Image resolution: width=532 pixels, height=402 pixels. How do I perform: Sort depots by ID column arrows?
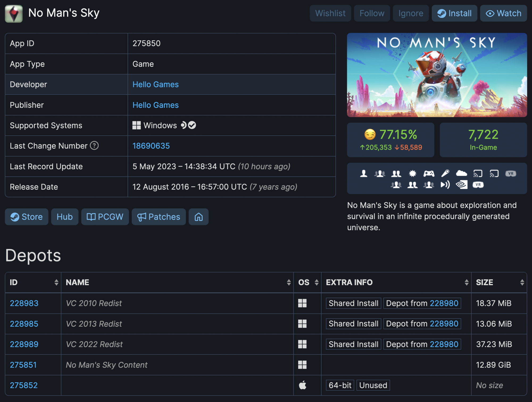[x=56, y=282]
